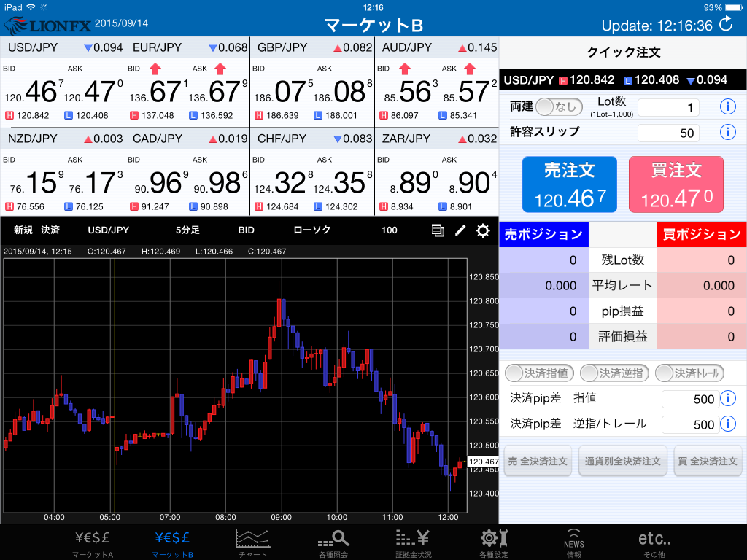The height and width of the screenshot is (560, 747).
Task: Change chart currency pair USD/JPY
Action: pos(108,230)
